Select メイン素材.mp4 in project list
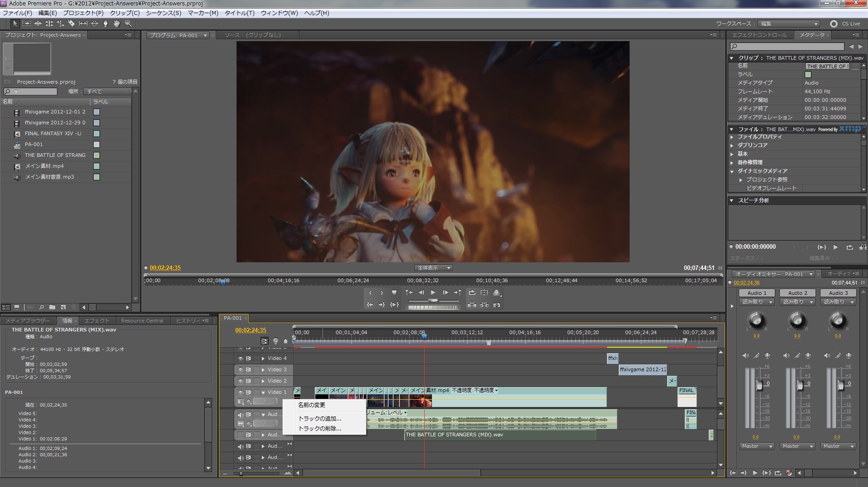Image resolution: width=868 pixels, height=487 pixels. (44, 166)
